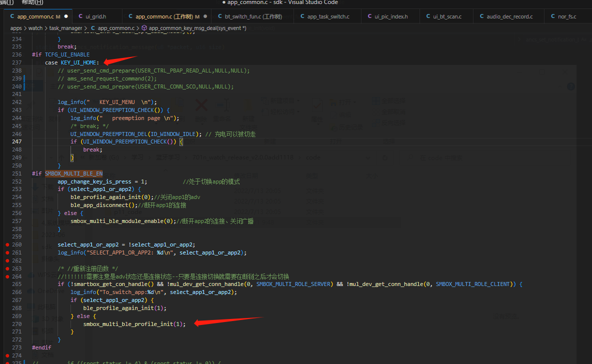Open the bt_switch_fun.c (工作树) tab

point(253,16)
